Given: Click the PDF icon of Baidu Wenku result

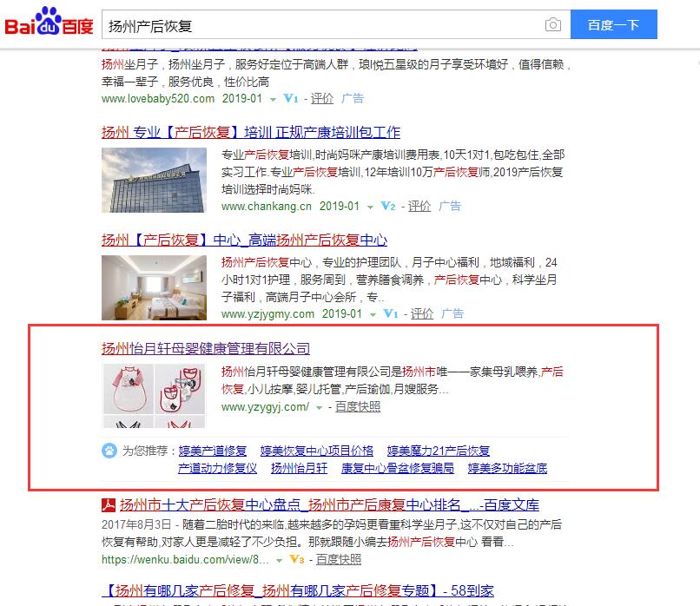Looking at the screenshot, I should (x=109, y=505).
